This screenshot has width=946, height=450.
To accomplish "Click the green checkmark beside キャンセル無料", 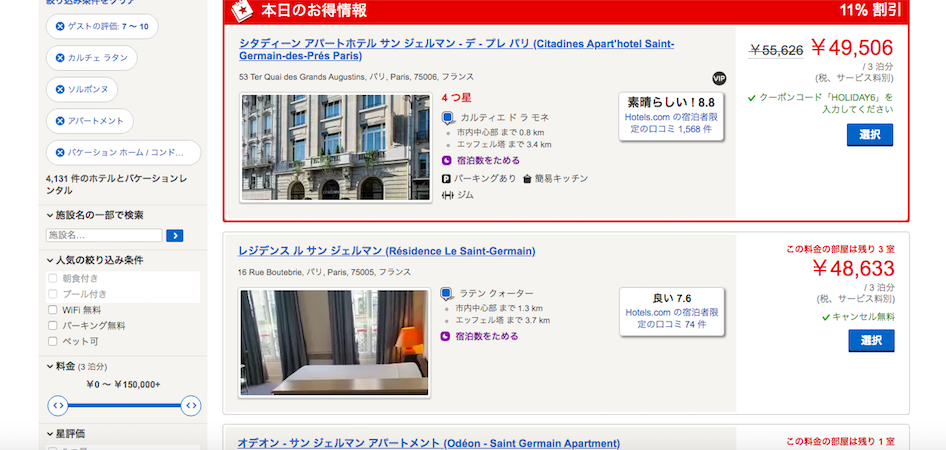I will pyautogui.click(x=826, y=317).
